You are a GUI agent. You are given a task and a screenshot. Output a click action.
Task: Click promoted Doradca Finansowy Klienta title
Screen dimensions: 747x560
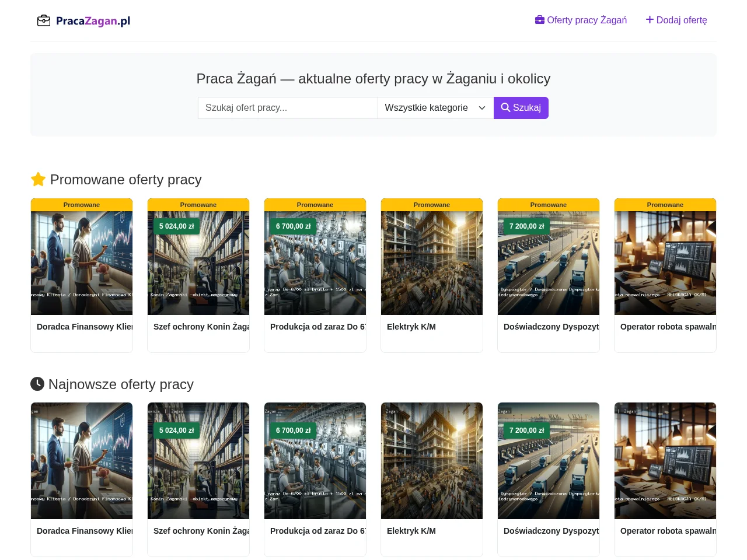coord(85,327)
